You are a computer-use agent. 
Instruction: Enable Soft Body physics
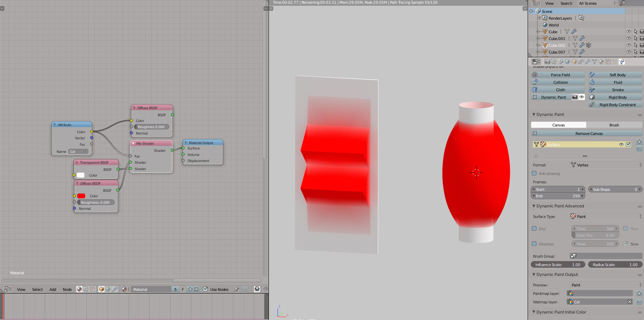[x=615, y=75]
